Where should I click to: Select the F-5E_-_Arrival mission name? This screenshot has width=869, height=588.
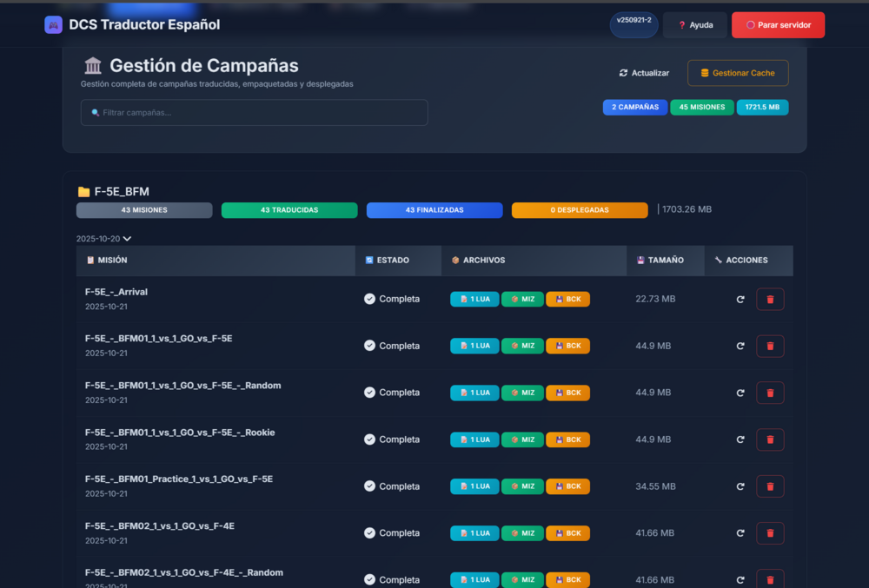point(116,292)
